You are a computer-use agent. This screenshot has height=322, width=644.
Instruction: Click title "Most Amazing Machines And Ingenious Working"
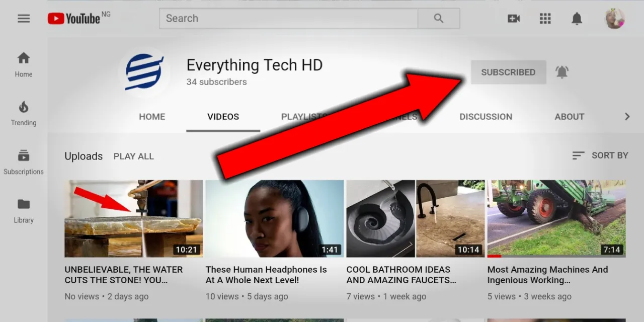click(548, 275)
